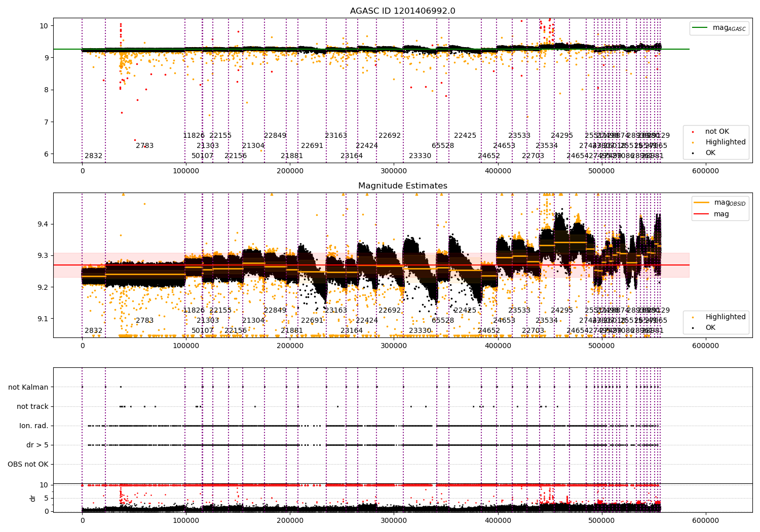
Task: Click x-tick '300000' on bottom plot
Action: coord(394,520)
